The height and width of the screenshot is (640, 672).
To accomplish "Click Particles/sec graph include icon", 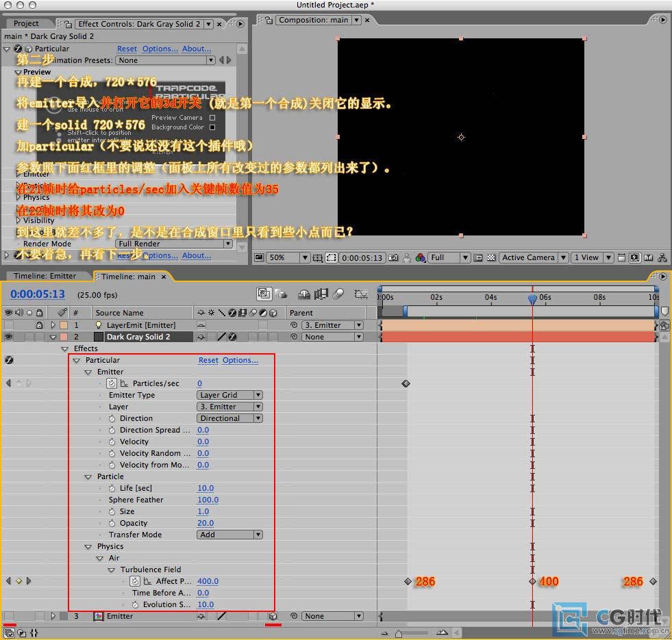I will pyautogui.click(x=124, y=383).
